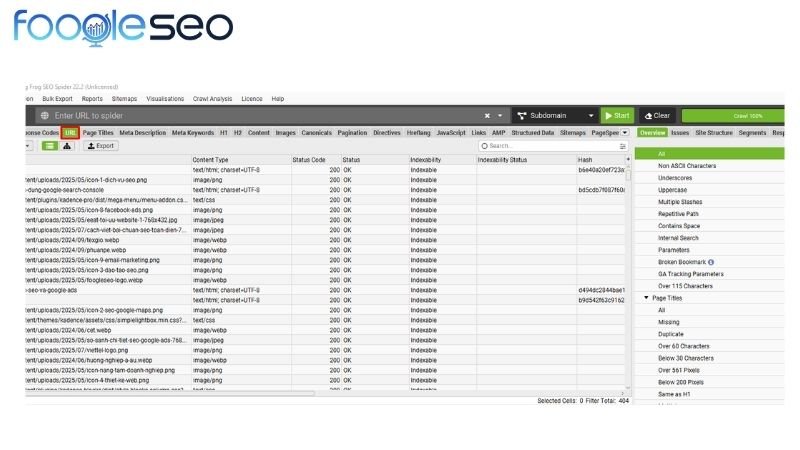Open the Directives tab

coord(387,133)
